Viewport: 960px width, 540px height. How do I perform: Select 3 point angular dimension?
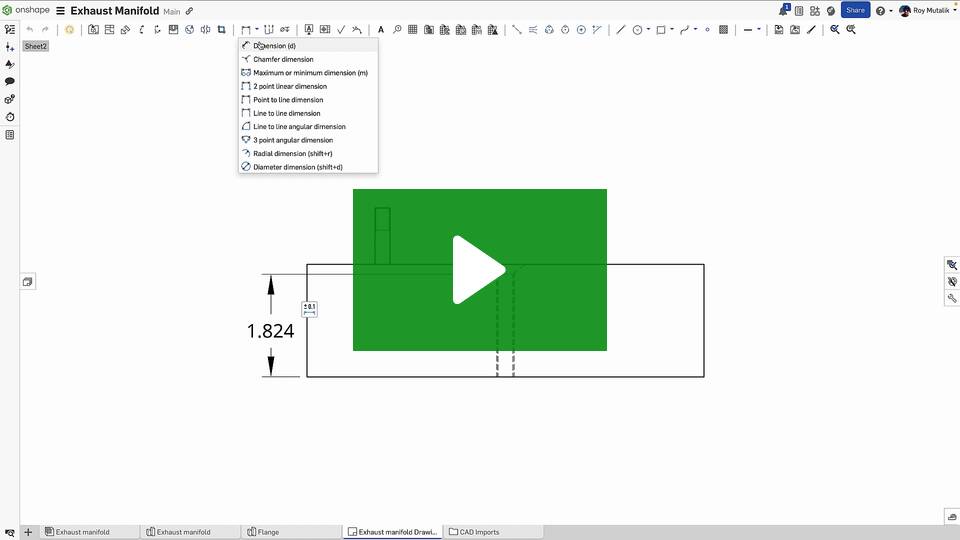(308, 140)
